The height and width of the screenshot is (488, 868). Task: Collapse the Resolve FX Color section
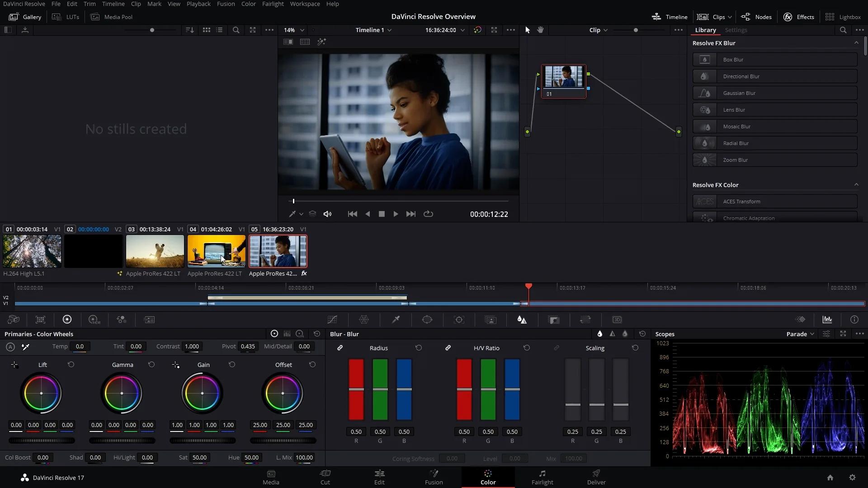(x=856, y=185)
